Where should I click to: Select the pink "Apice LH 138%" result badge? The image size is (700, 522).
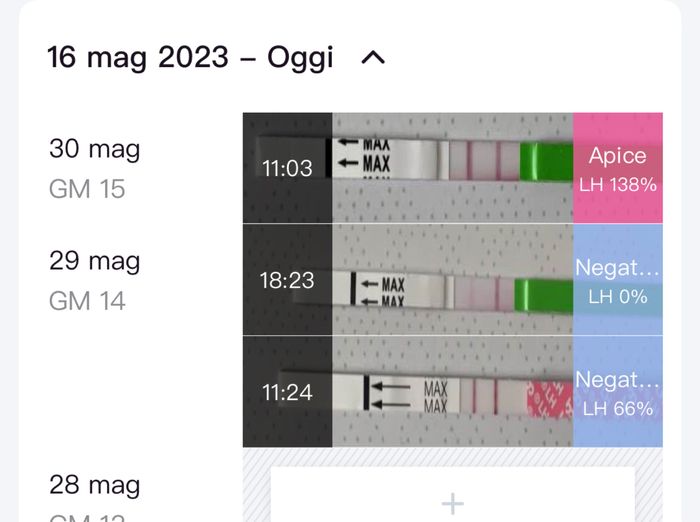coord(617,168)
